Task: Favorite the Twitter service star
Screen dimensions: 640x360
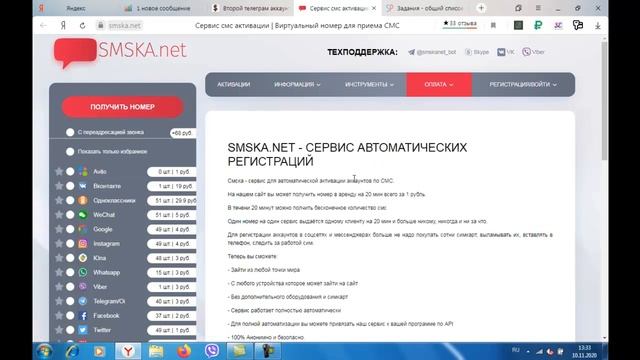Action: [59, 329]
